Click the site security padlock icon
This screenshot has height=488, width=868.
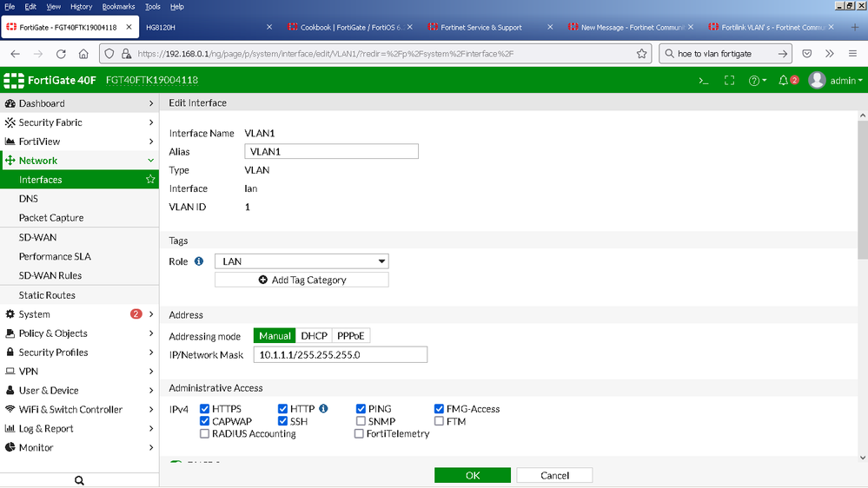(x=126, y=54)
